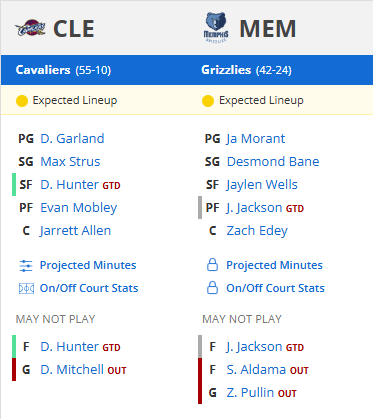Open D. Mitchell listed as OUT
The image size is (373, 419).
pyautogui.click(x=72, y=370)
